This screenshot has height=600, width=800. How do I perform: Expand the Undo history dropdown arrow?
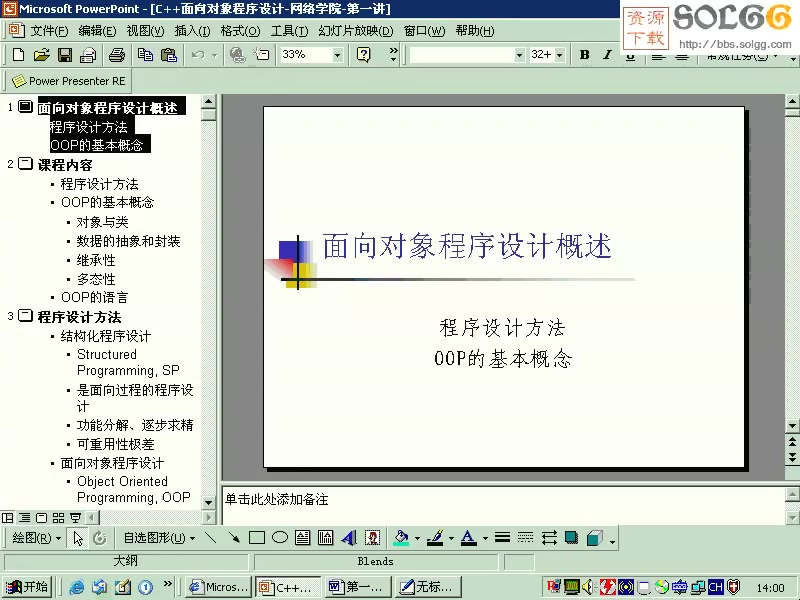(214, 55)
